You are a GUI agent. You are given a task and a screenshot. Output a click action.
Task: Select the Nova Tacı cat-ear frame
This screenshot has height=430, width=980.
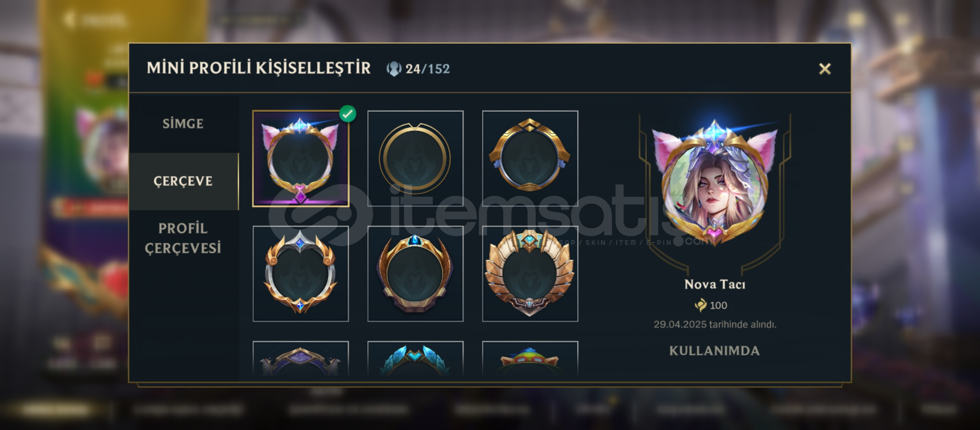pyautogui.click(x=301, y=158)
